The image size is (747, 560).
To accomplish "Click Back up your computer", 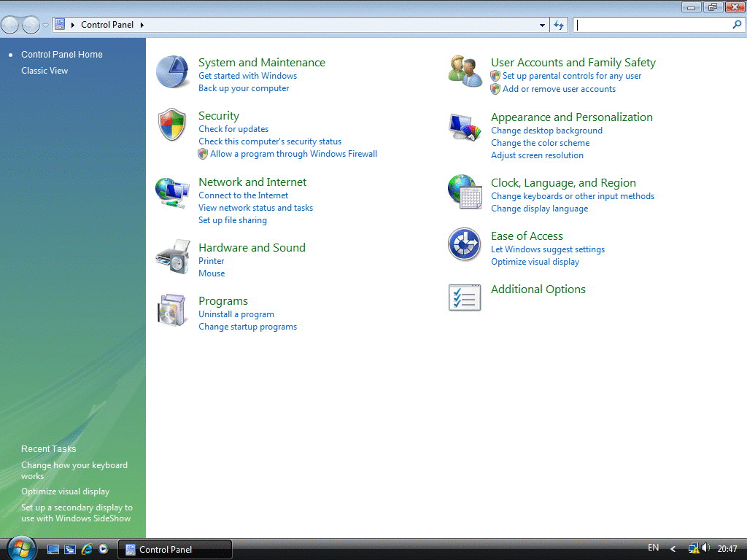I will point(244,88).
